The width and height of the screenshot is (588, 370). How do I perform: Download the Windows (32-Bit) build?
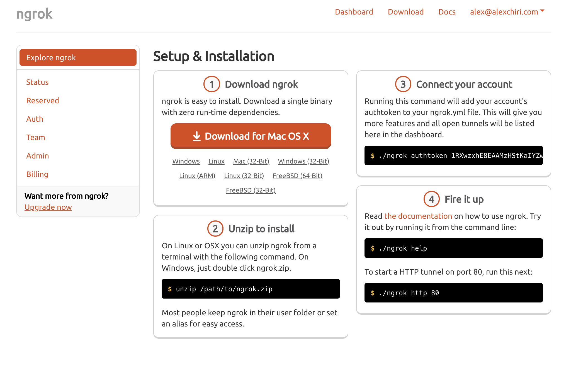coord(303,161)
